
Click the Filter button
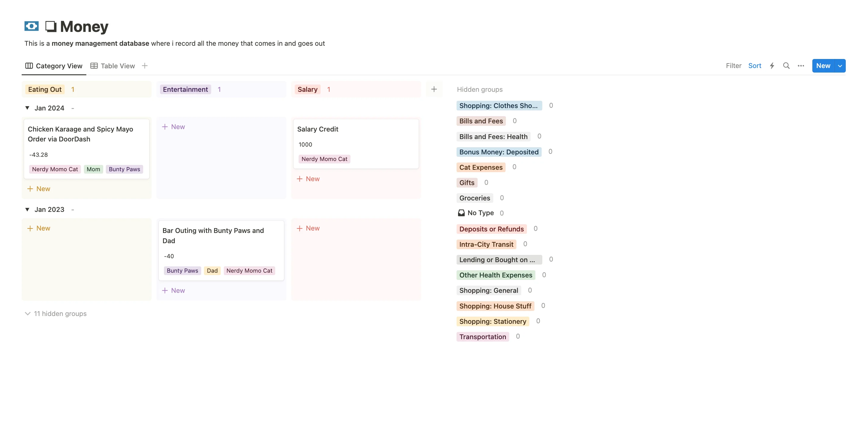click(733, 66)
